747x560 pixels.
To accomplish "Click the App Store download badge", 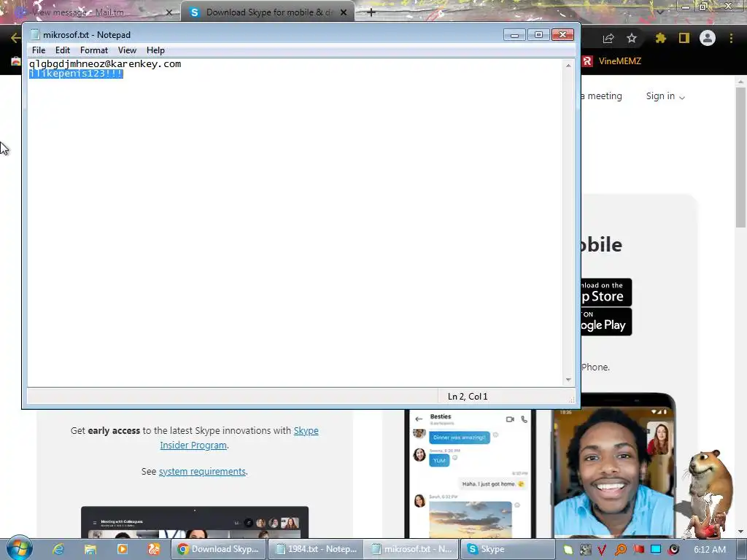I will pos(606,292).
